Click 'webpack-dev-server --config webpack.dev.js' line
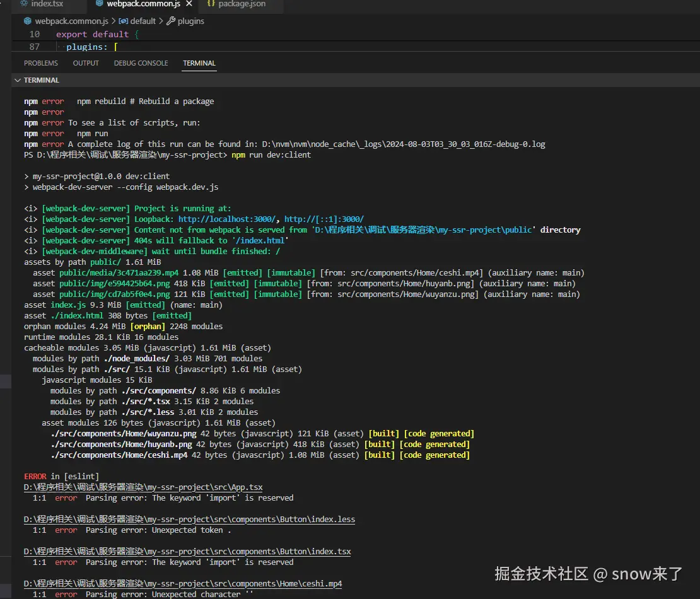700x599 pixels. tap(125, 187)
